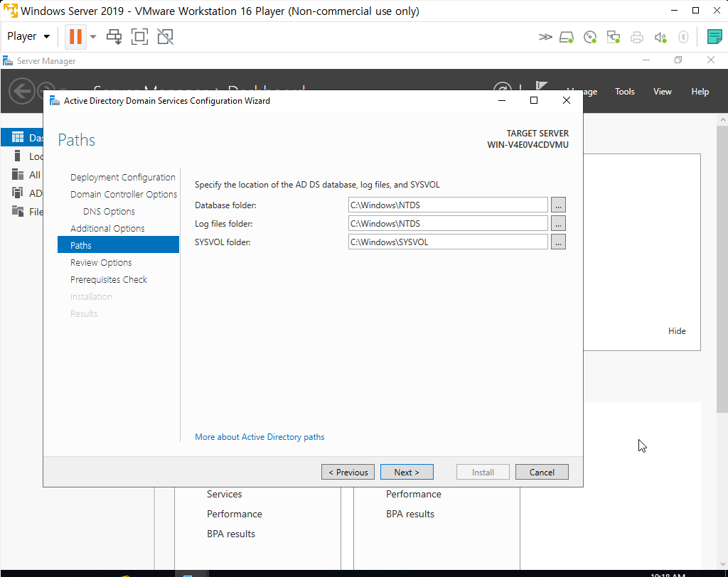Viewport: 728px width, 577px height.
Task: Toggle Unity mode icon in VMware toolbar
Action: 165,36
